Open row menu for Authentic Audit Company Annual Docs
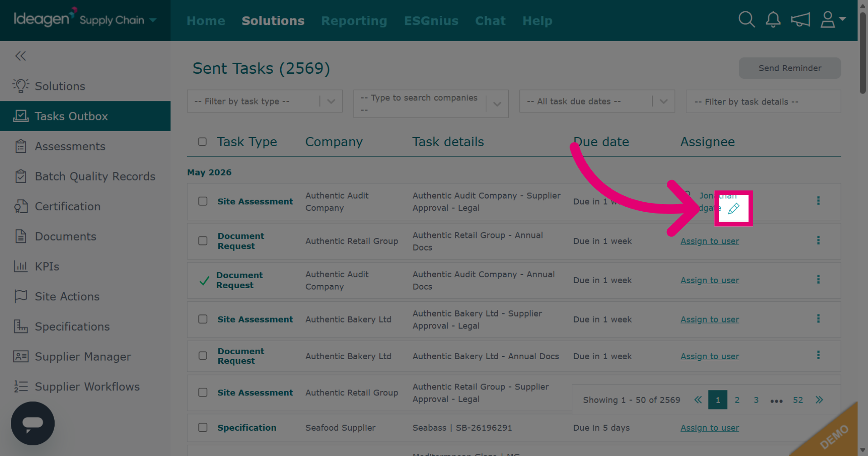 818,280
